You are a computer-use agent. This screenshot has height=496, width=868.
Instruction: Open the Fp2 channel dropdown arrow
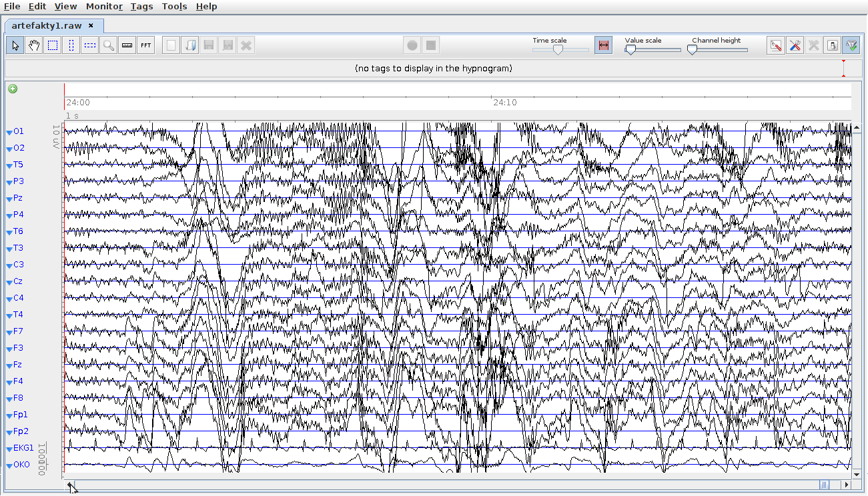click(9, 432)
